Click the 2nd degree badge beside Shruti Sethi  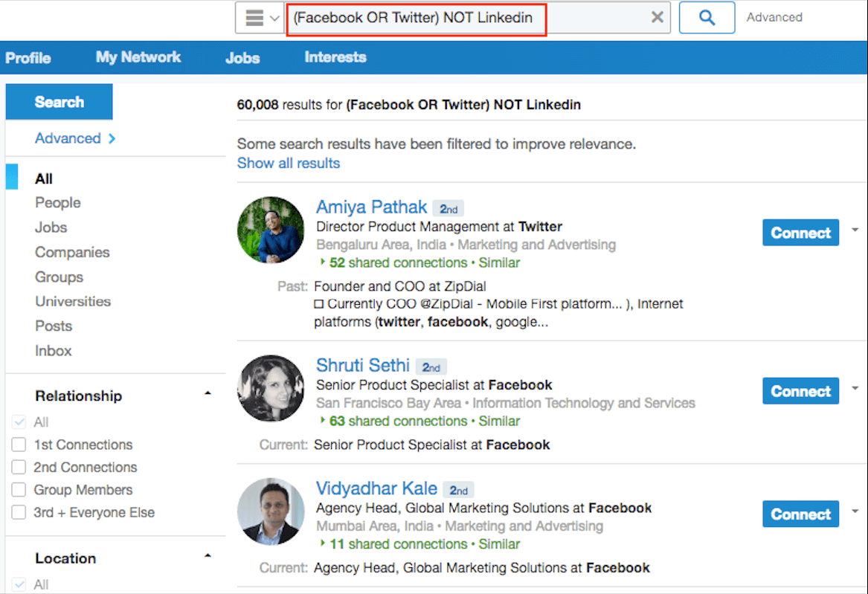click(431, 367)
